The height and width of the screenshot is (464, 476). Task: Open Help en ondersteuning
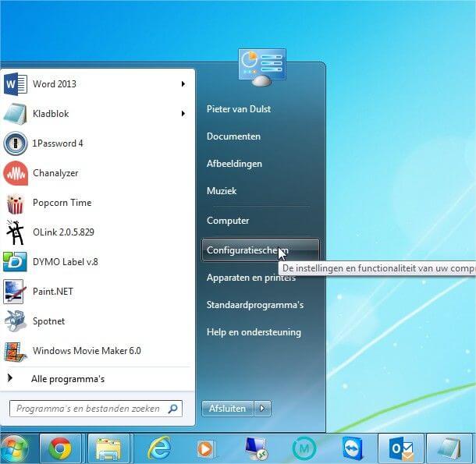[x=254, y=332]
